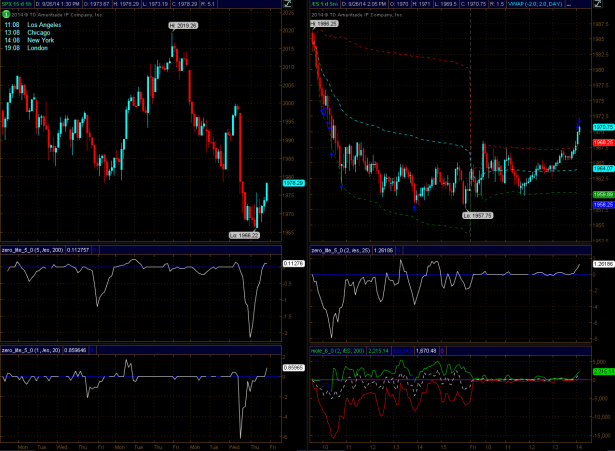The image size is (615, 451).
Task: Click the green 2,215.14 value tag on mole panel axis
Action: tap(604, 371)
